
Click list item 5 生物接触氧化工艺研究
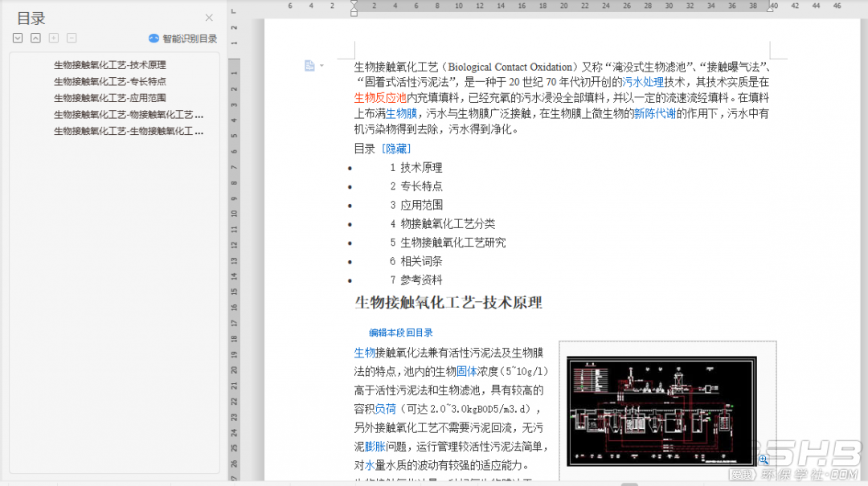(x=448, y=243)
